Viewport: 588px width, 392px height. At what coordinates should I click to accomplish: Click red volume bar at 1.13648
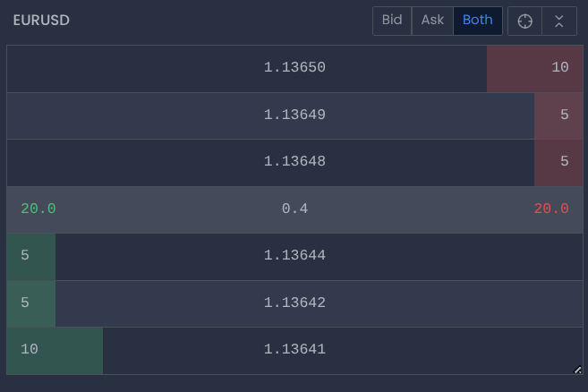click(x=558, y=163)
